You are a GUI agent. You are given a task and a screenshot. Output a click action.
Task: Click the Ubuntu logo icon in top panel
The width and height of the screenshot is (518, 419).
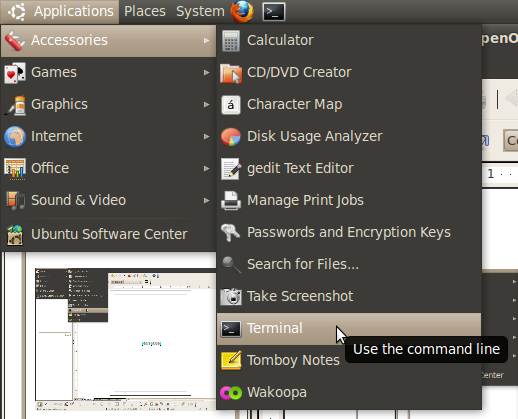[x=16, y=11]
